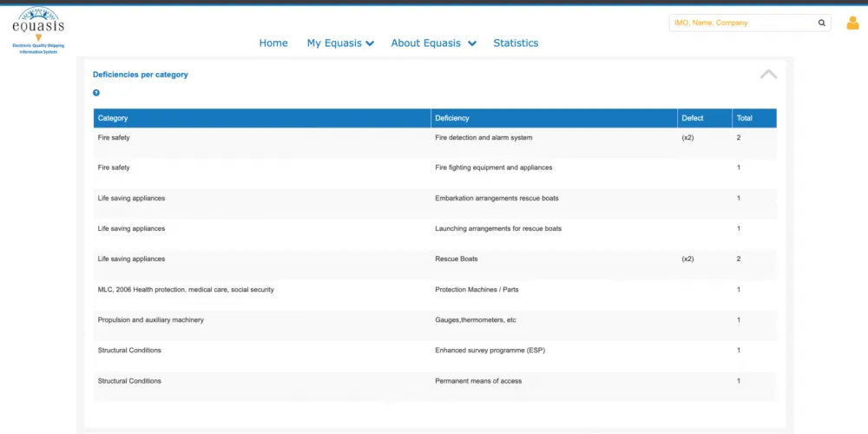Click the Total column header

[754, 118]
